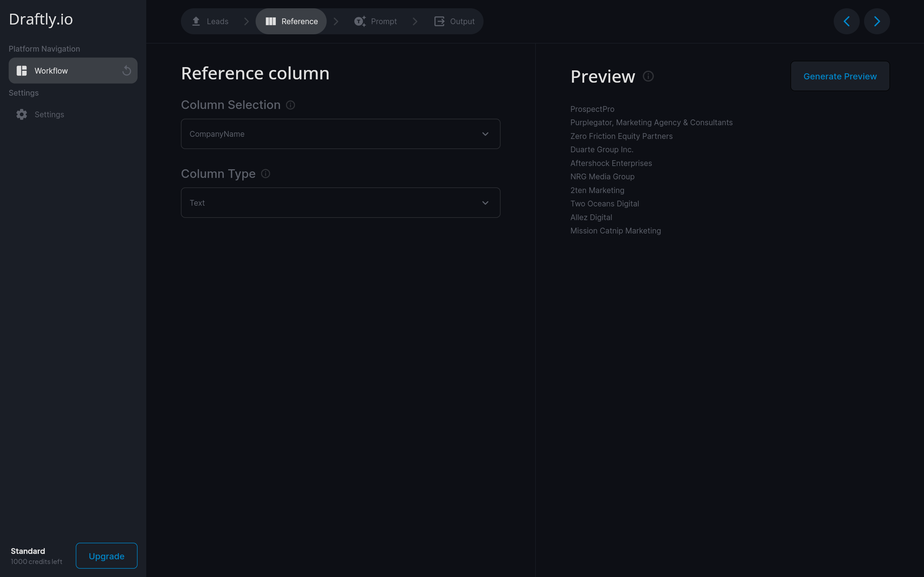Screen dimensions: 924x577
Task: Go to next step with right arrow
Action: (877, 21)
